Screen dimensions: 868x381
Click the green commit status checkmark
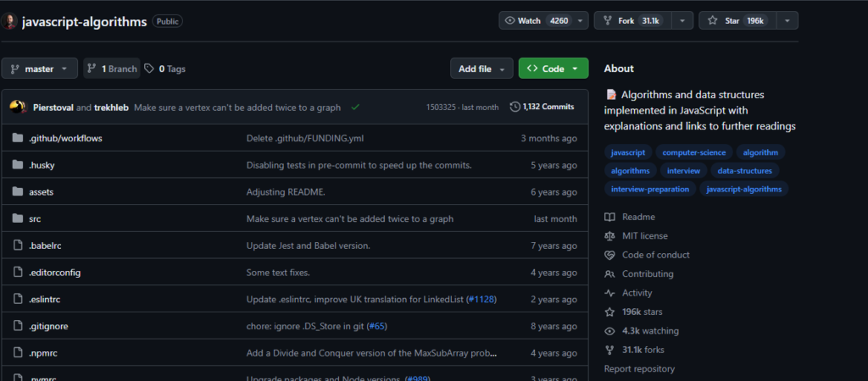pos(355,108)
